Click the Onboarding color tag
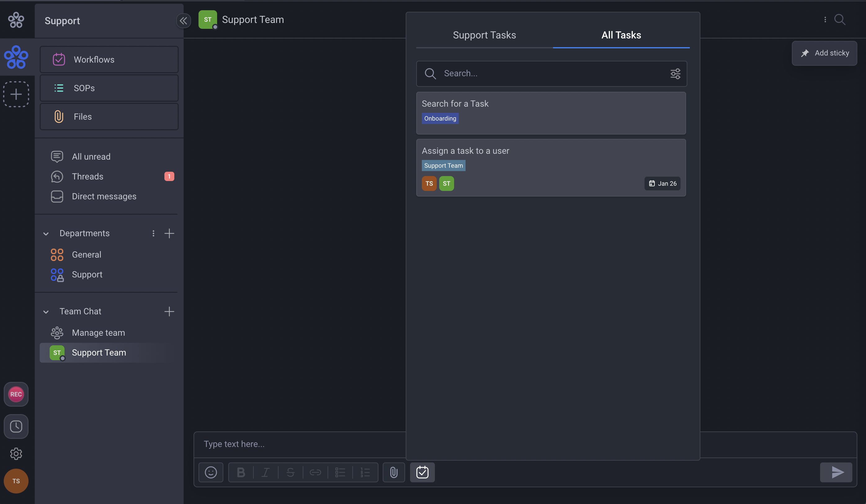The image size is (866, 504). (x=440, y=118)
